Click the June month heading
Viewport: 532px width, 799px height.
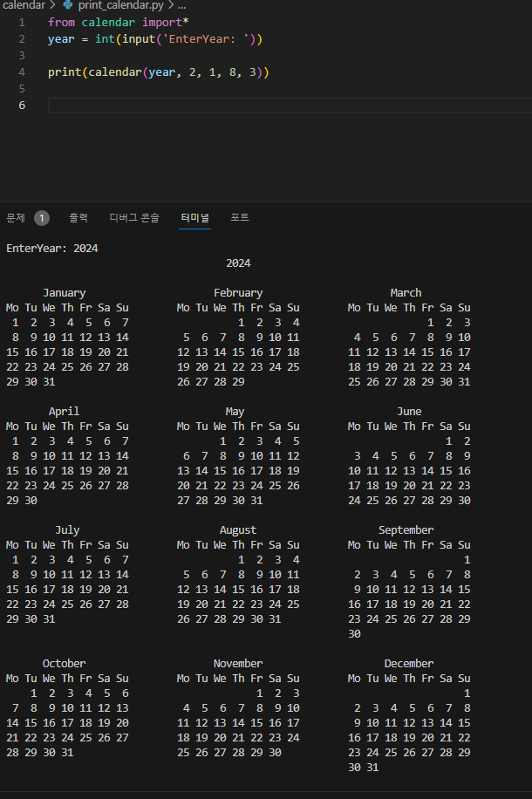[x=409, y=412]
